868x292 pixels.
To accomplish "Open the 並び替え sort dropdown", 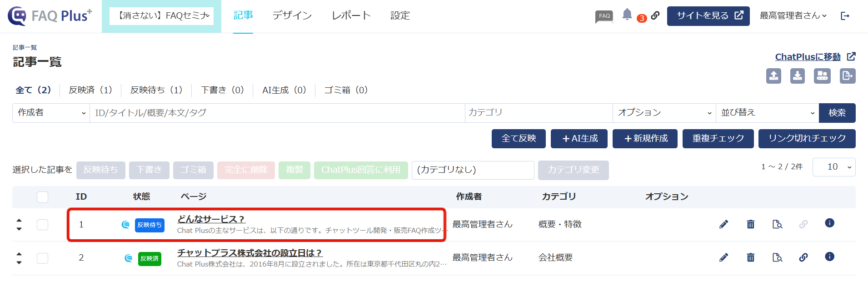I will [767, 113].
